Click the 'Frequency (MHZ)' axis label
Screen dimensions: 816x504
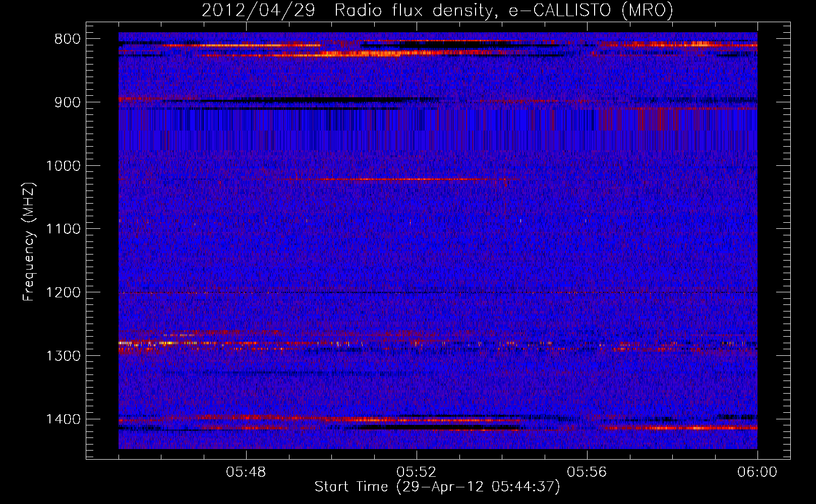[29, 242]
